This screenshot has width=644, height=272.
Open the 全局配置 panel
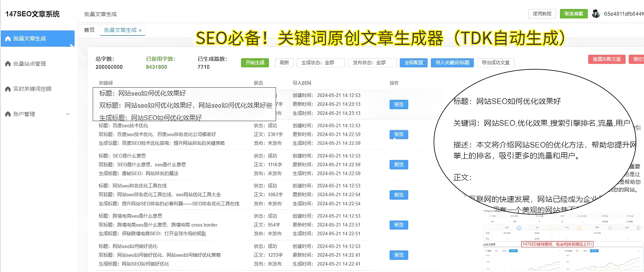point(414,63)
